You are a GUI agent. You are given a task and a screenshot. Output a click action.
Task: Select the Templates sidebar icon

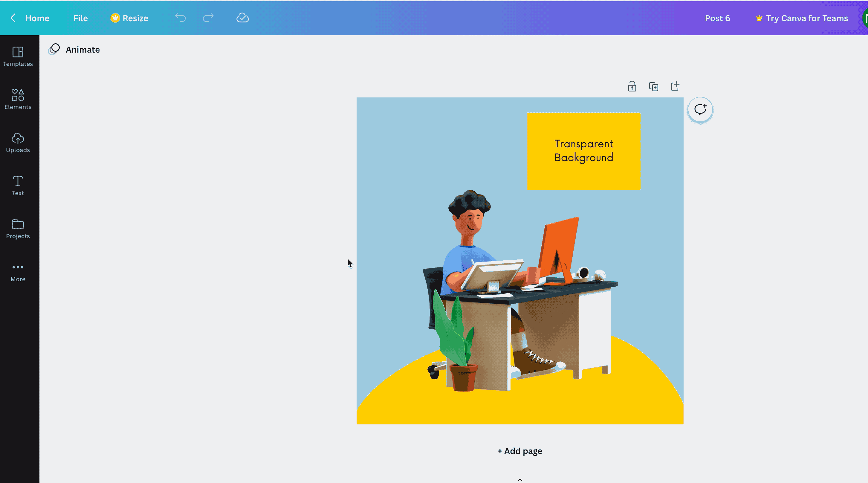tap(18, 56)
